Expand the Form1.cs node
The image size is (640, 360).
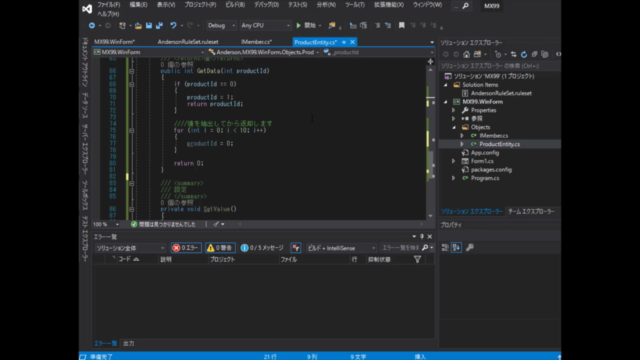(454, 161)
